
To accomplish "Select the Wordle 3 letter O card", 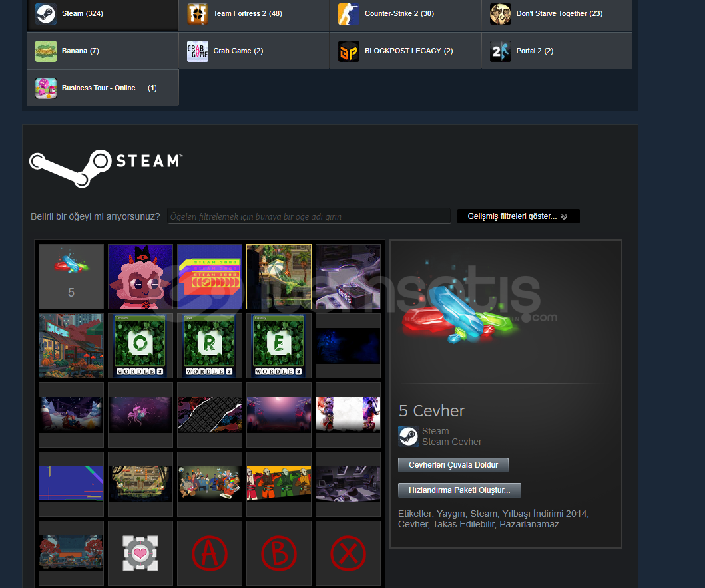I will coord(140,346).
